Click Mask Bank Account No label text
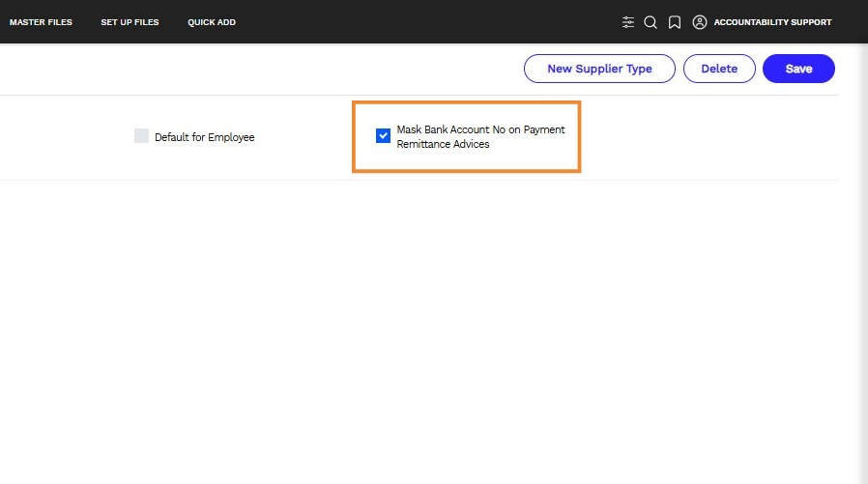 coord(480,136)
